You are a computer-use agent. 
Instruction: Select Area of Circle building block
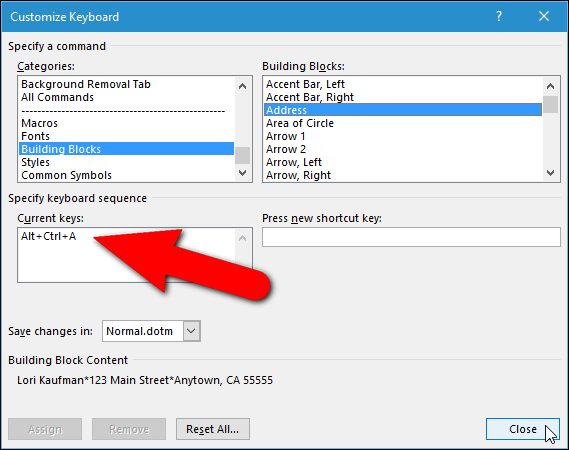pyautogui.click(x=300, y=123)
